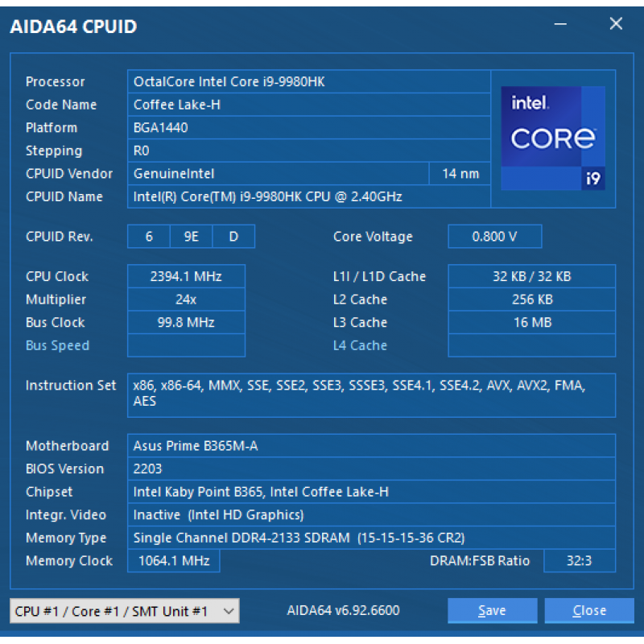Click the Platform value BGA1440
This screenshot has height=644, width=644.
click(x=309, y=128)
